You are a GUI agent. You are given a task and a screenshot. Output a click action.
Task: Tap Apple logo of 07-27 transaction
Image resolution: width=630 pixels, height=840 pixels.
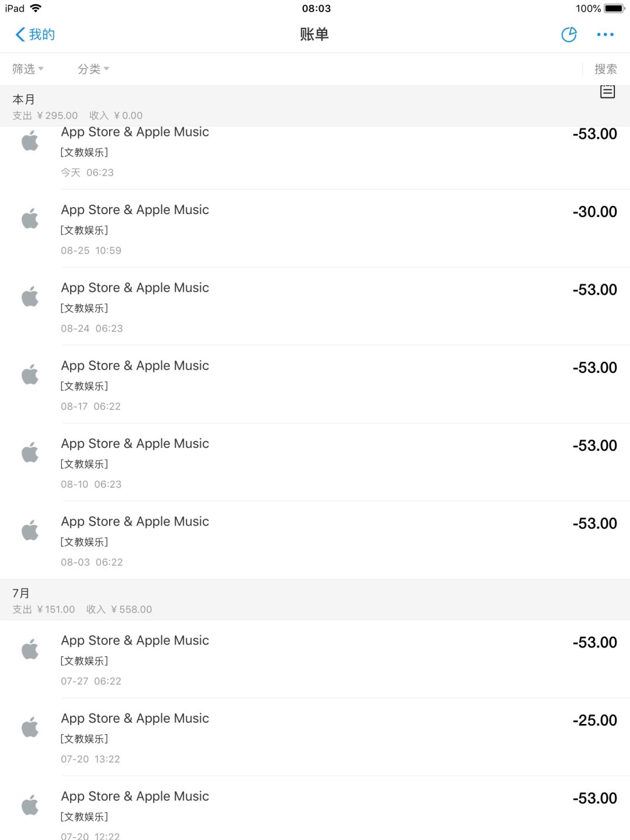30,650
